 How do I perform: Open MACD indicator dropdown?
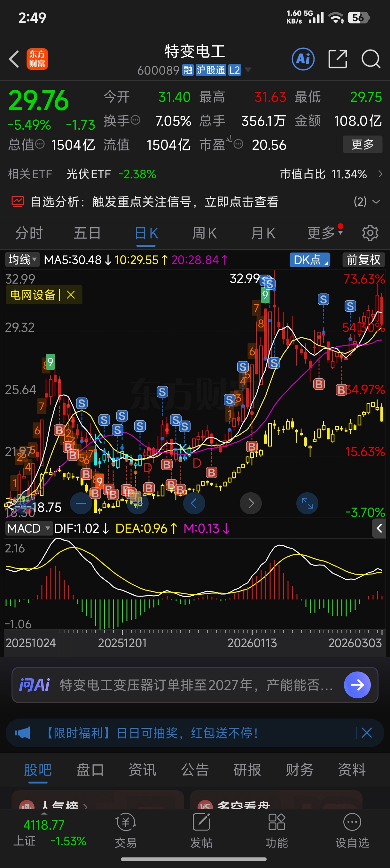coord(28,528)
